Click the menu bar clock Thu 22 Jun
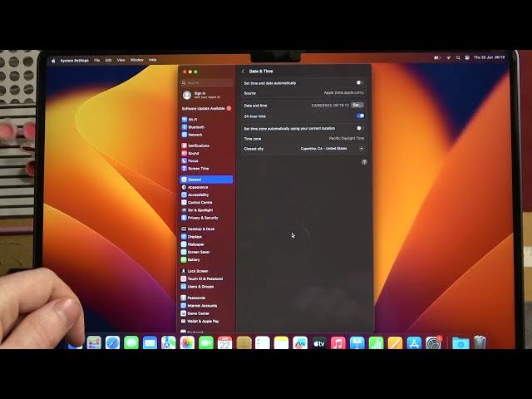532x399 pixels. click(x=489, y=57)
